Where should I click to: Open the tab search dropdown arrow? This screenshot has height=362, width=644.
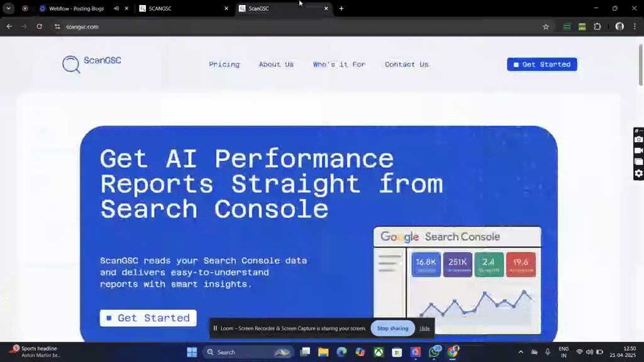tap(8, 8)
